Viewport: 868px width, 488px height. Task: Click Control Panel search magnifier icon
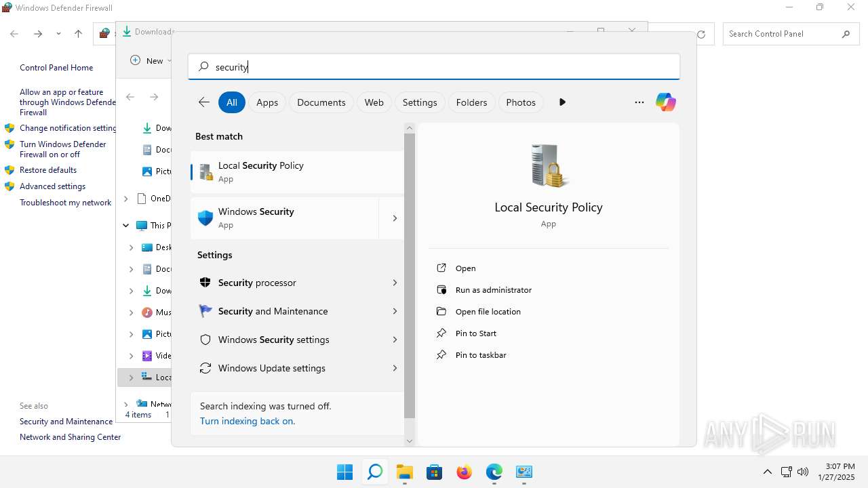846,34
